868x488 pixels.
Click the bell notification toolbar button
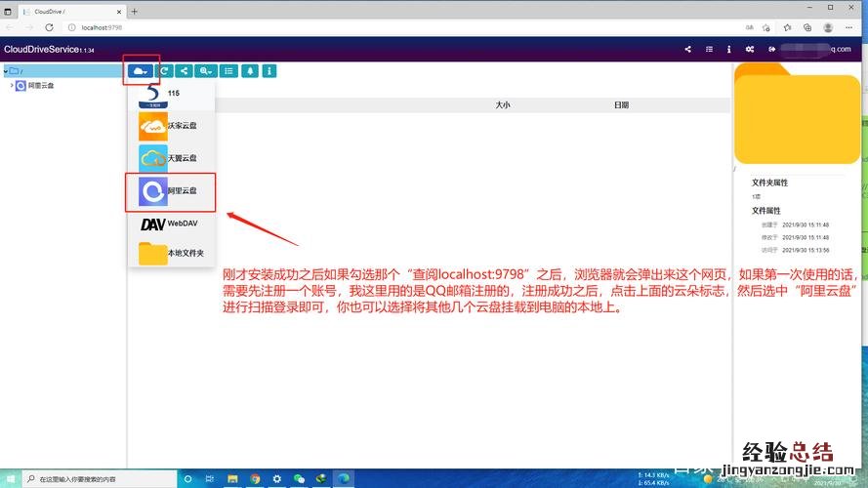click(250, 71)
